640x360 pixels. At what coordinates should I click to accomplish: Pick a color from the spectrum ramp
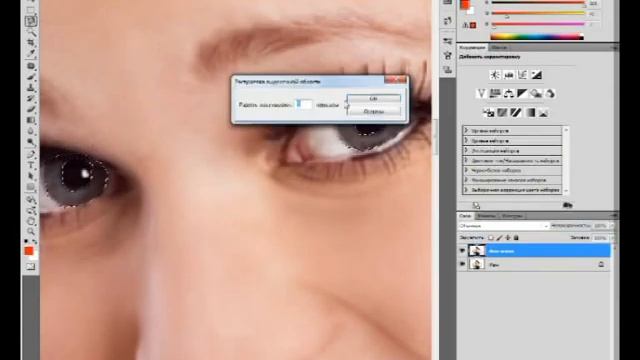(537, 37)
